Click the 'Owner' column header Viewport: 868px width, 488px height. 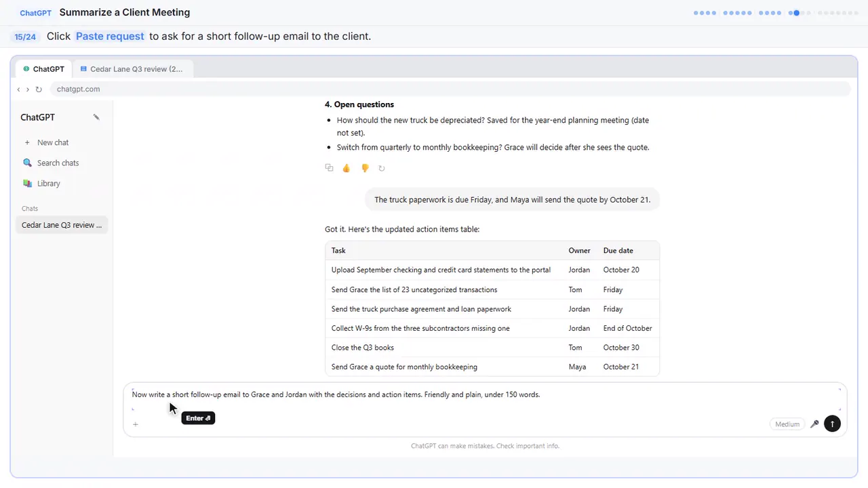[x=579, y=251]
